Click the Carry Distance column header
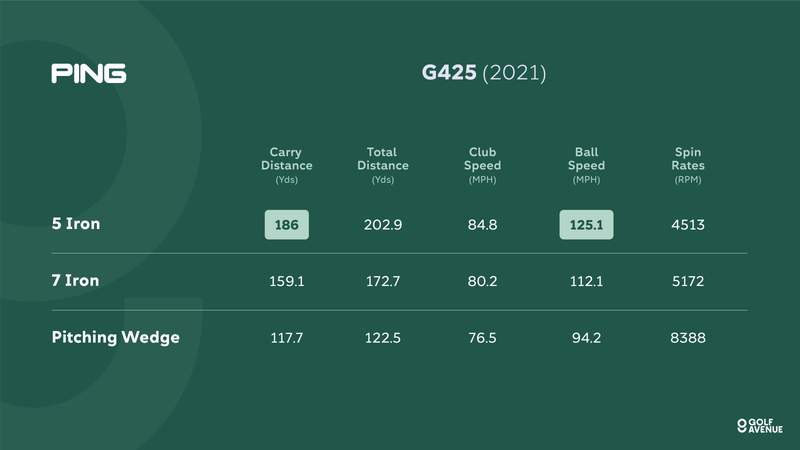Viewport: 800px width, 450px height. tap(287, 165)
